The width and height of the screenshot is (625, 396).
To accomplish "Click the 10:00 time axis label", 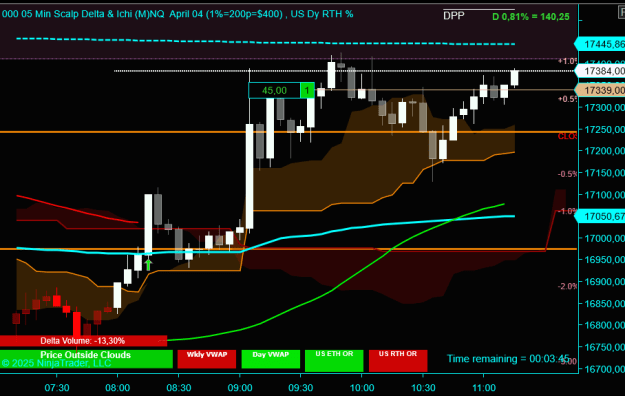I will pyautogui.click(x=362, y=388).
